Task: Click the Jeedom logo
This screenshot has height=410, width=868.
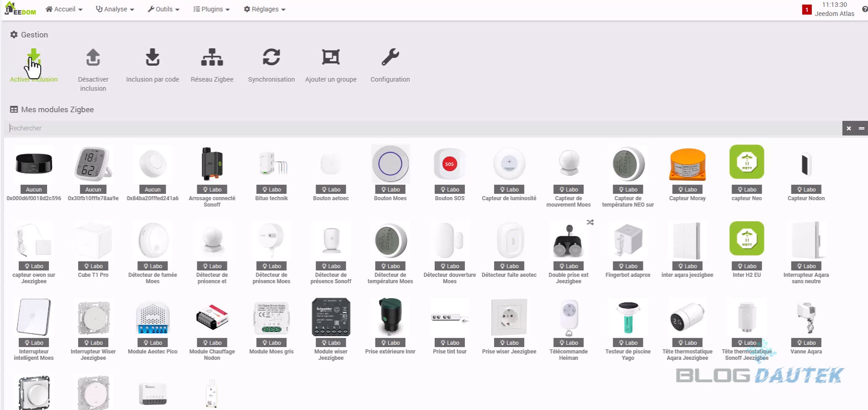Action: [x=20, y=9]
